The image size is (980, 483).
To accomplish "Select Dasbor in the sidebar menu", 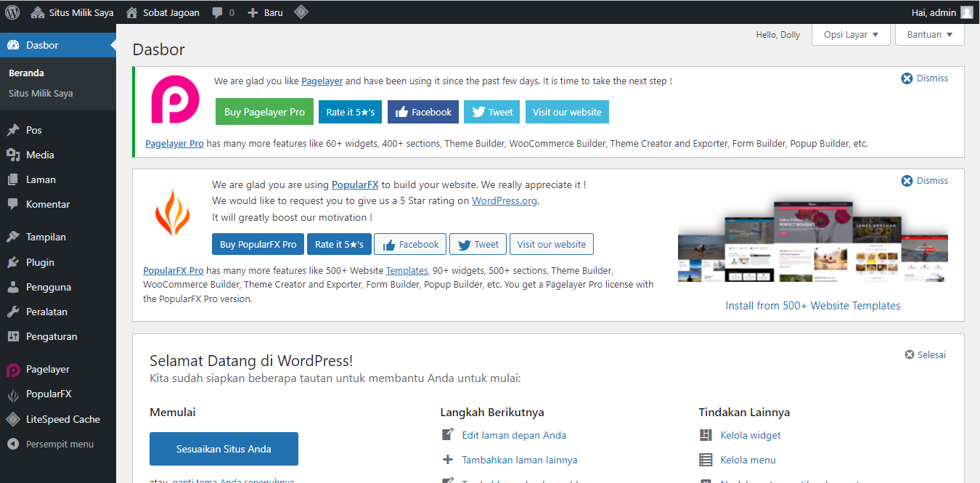I will [x=58, y=45].
